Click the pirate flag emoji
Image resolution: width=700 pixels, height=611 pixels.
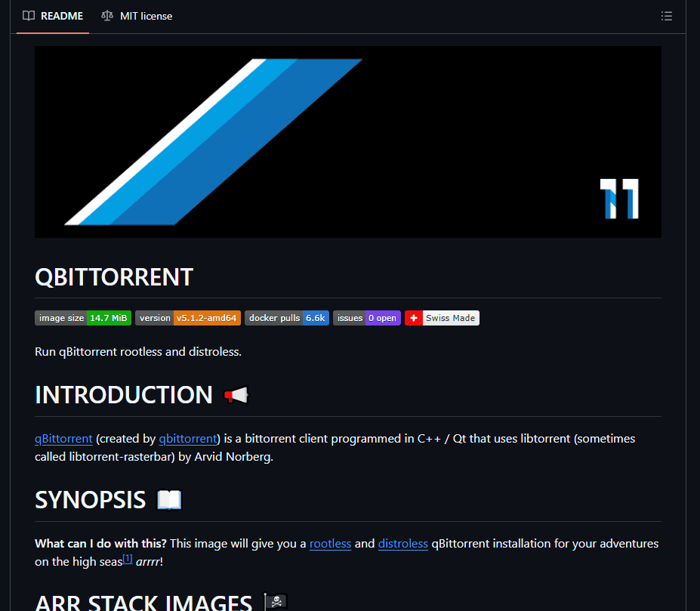point(276,603)
